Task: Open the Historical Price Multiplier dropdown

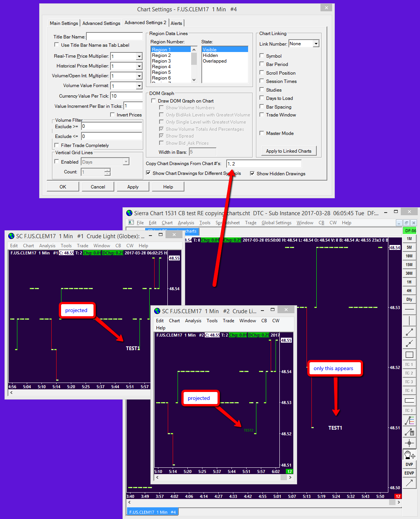Action: [139, 66]
